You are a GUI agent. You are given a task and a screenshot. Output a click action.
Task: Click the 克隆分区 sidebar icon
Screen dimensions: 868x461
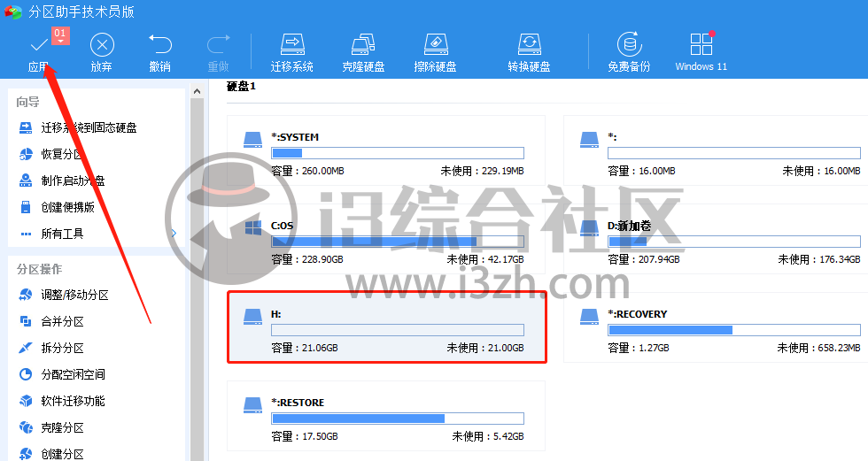[26, 427]
